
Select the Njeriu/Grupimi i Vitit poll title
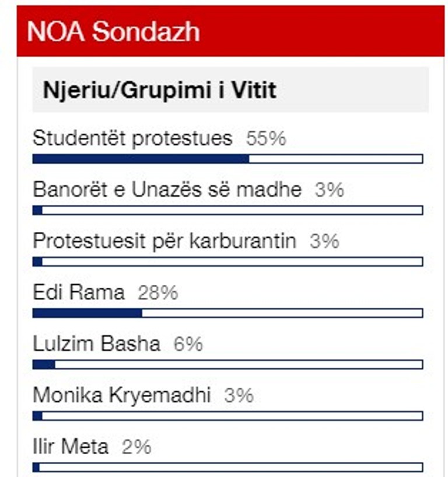coord(159,90)
